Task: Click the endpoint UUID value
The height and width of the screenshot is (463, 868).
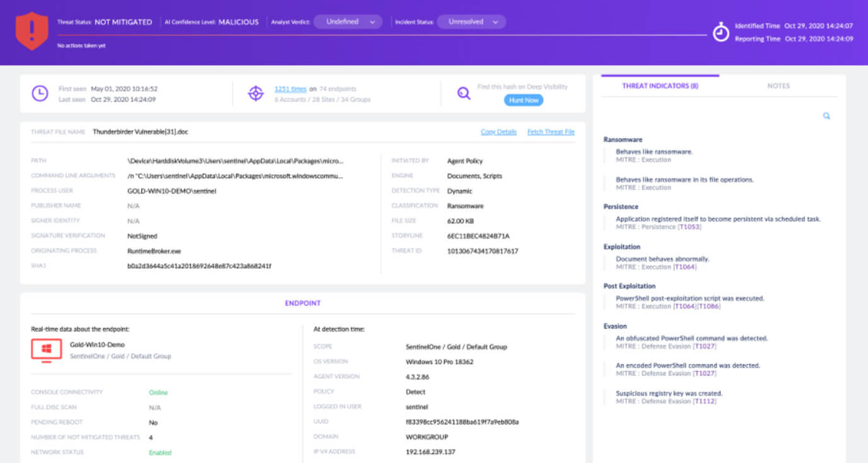Action: [x=462, y=421]
